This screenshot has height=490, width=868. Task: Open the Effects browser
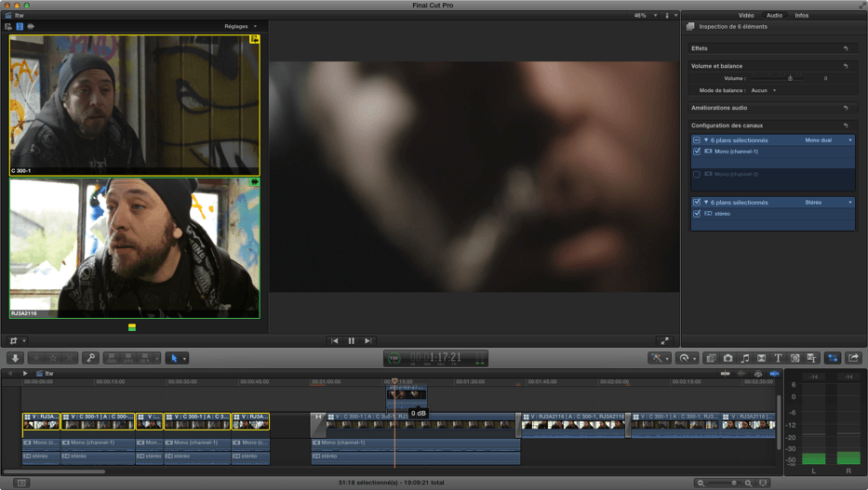tap(712, 358)
